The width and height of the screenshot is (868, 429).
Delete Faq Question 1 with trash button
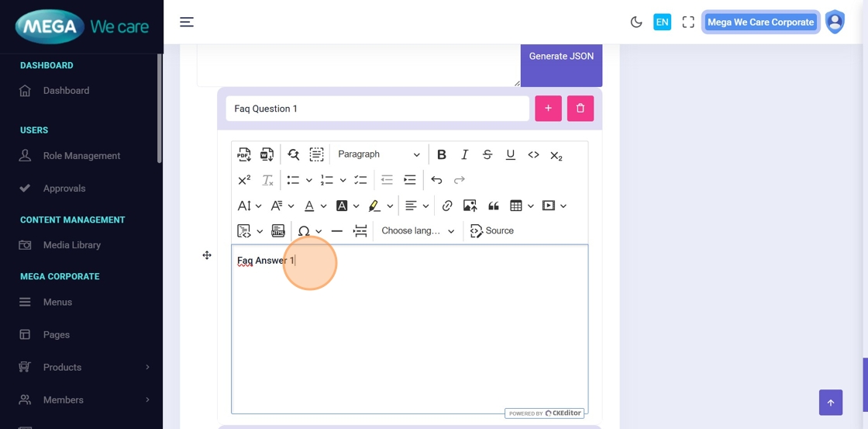pos(580,109)
